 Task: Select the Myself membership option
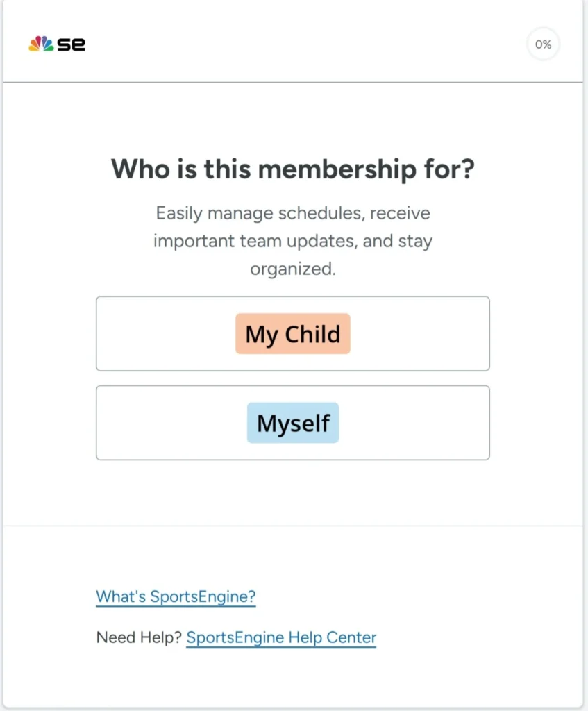(x=292, y=423)
